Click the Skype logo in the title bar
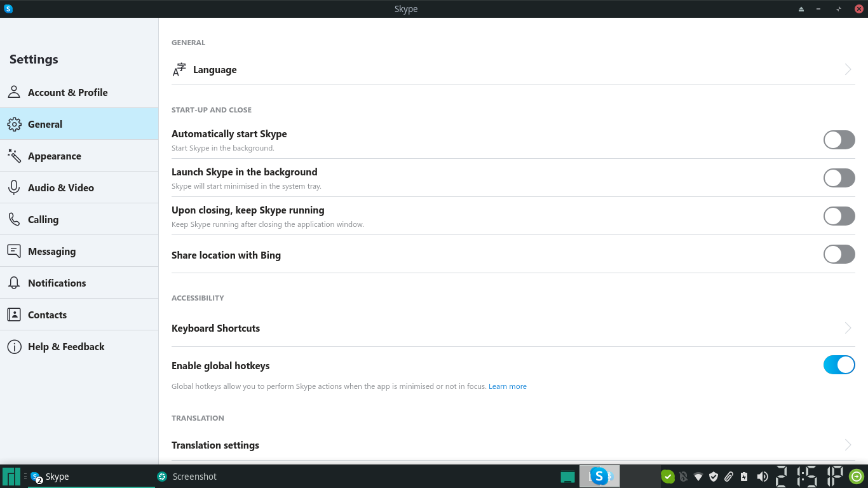Viewport: 868px width, 488px height. coord(8,9)
